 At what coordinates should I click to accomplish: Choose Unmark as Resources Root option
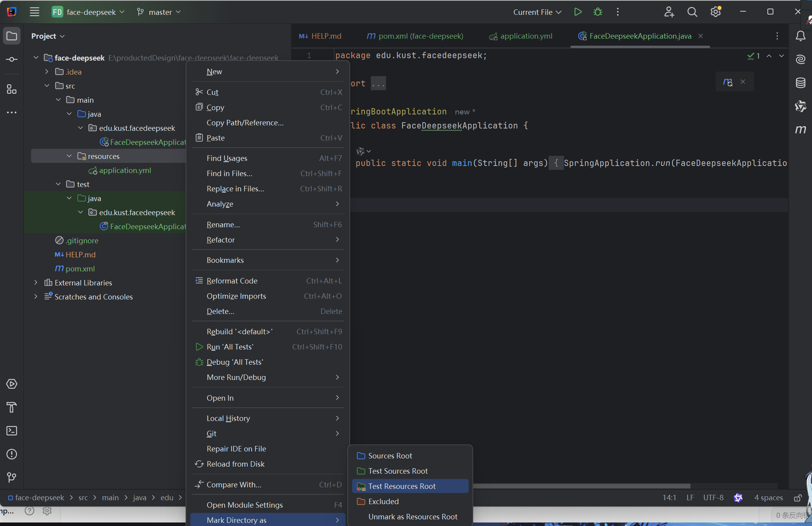point(413,517)
